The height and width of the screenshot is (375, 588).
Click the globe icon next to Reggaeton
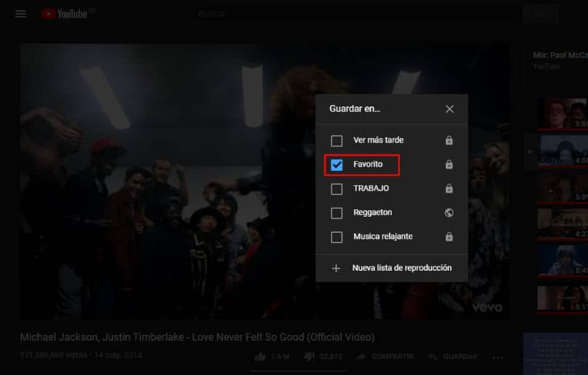click(x=449, y=212)
